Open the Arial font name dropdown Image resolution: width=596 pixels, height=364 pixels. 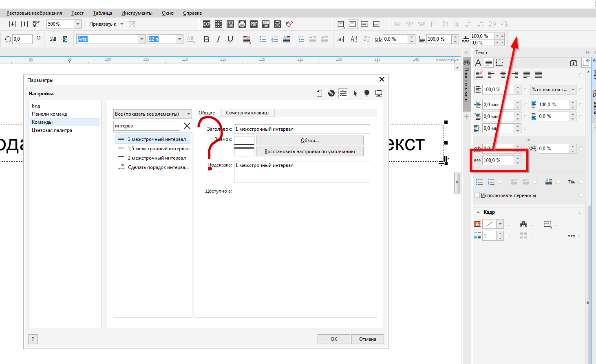tap(142, 39)
